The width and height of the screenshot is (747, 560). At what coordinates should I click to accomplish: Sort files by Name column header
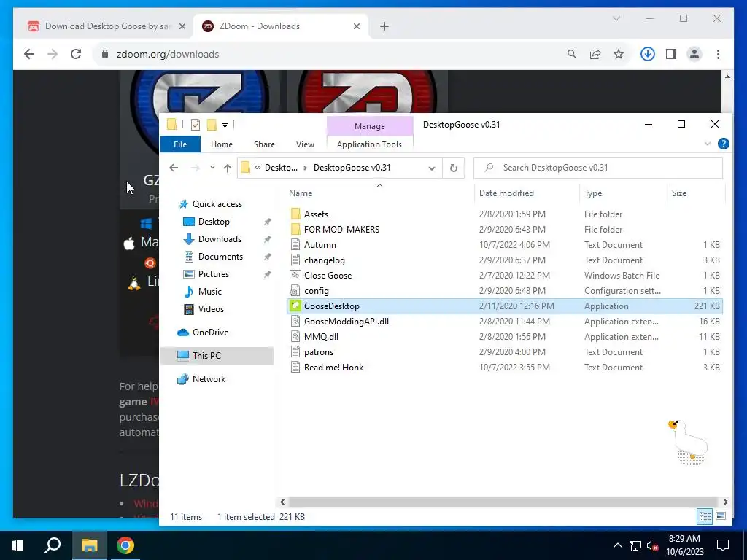(379, 192)
